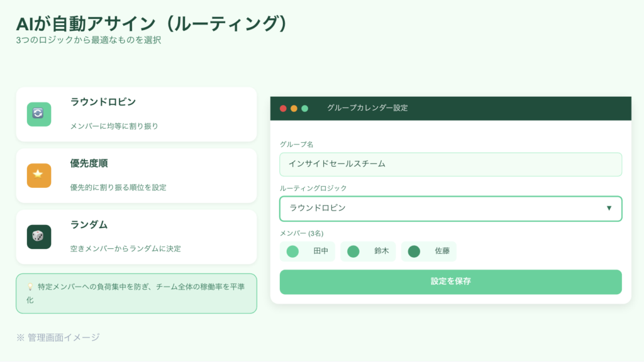Select the ランダム option card
This screenshot has width=644, height=362.
136,237
